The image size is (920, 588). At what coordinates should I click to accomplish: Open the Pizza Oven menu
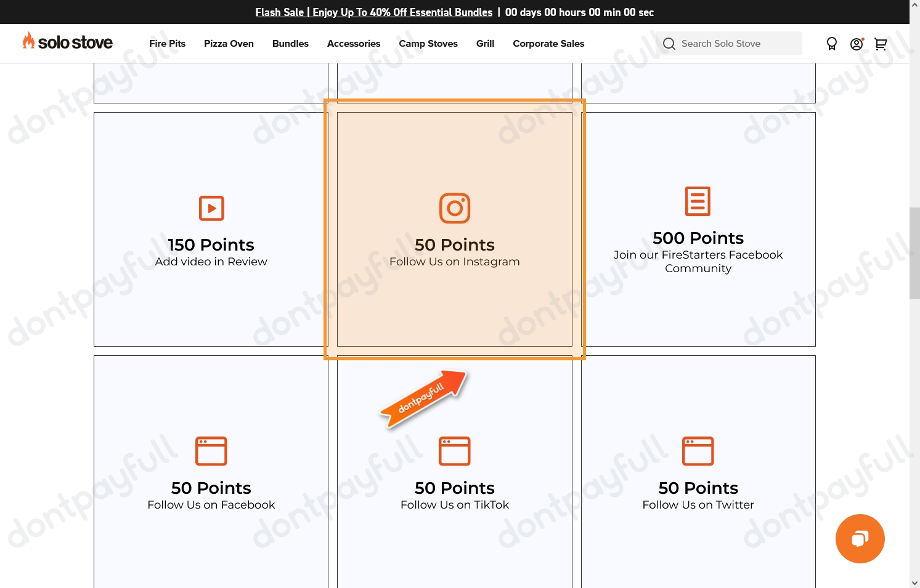(x=229, y=44)
